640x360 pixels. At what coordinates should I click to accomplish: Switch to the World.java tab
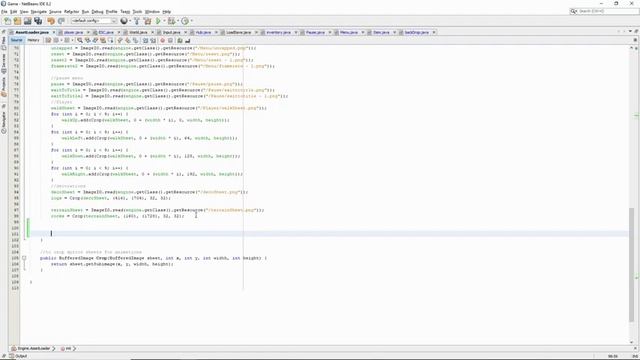(138, 32)
